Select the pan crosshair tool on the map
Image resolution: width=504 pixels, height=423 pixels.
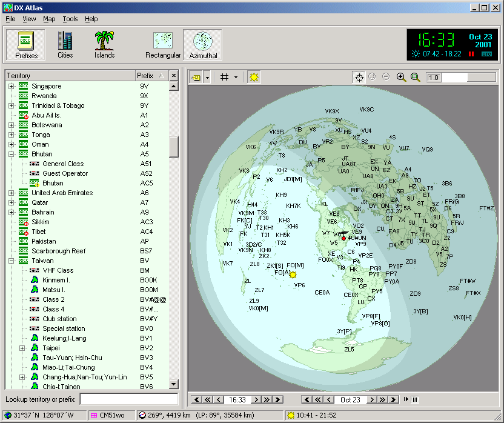pyautogui.click(x=359, y=76)
